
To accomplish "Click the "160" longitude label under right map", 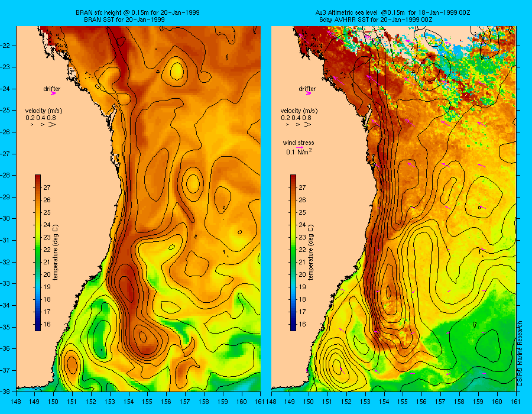I will pyautogui.click(x=497, y=402).
